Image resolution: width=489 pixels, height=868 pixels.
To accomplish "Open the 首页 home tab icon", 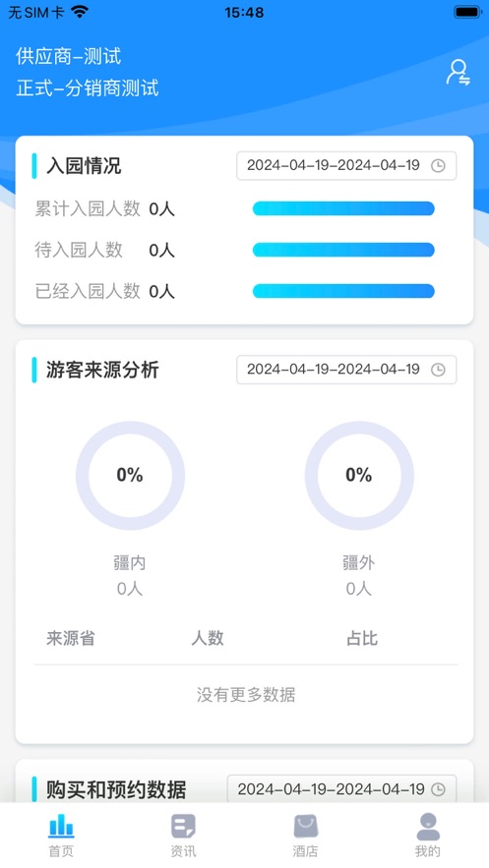I will click(x=61, y=826).
